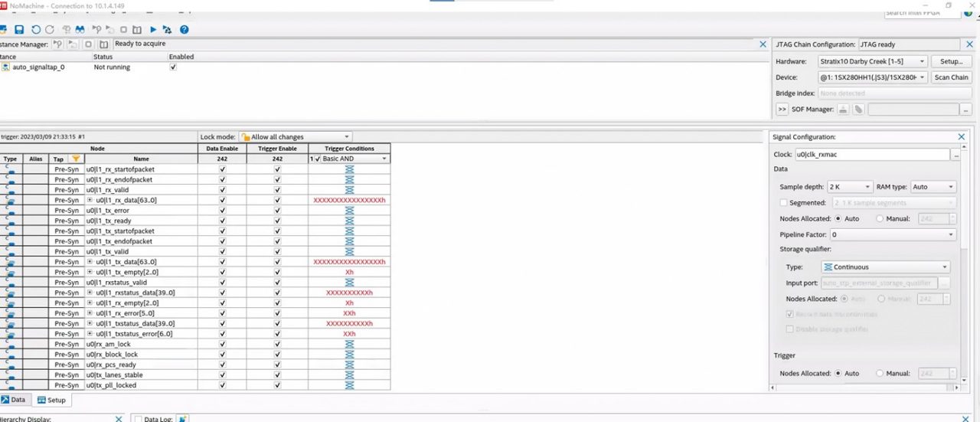Click the Read Data icon in the Instance Manager
The width and height of the screenshot is (980, 422).
[103, 44]
